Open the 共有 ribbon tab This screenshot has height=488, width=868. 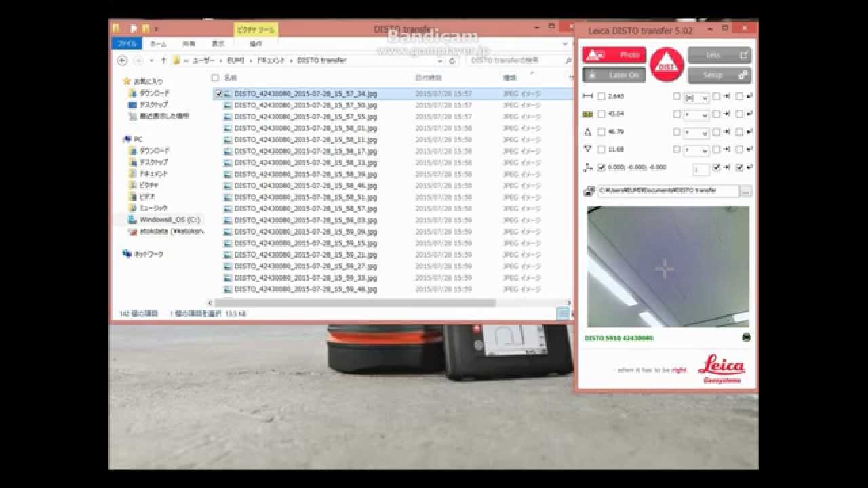[x=189, y=43]
